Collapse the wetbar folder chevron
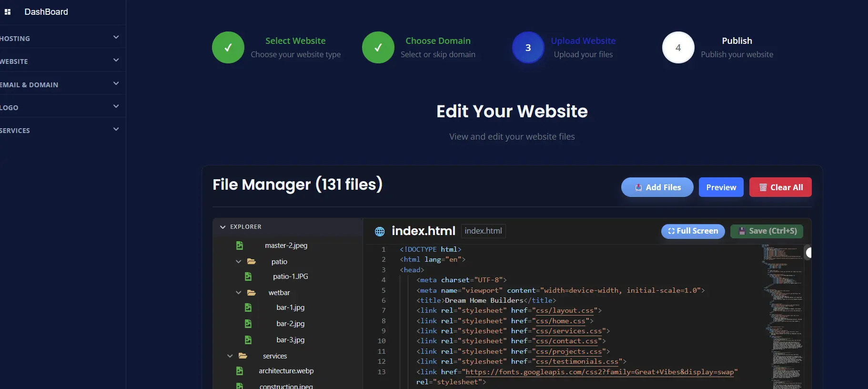Image resolution: width=868 pixels, height=389 pixels. 238,293
